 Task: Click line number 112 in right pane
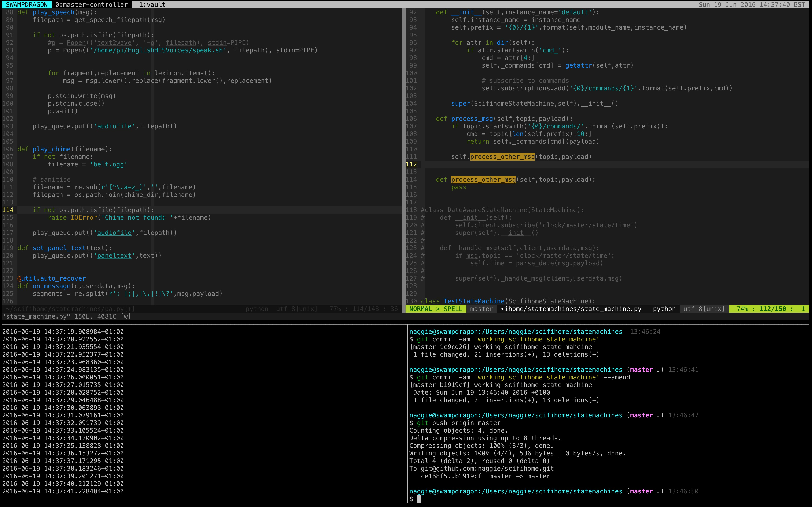(x=411, y=164)
